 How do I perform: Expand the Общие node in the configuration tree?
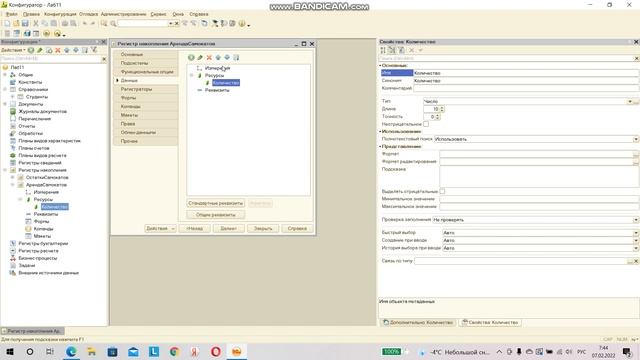point(5,75)
